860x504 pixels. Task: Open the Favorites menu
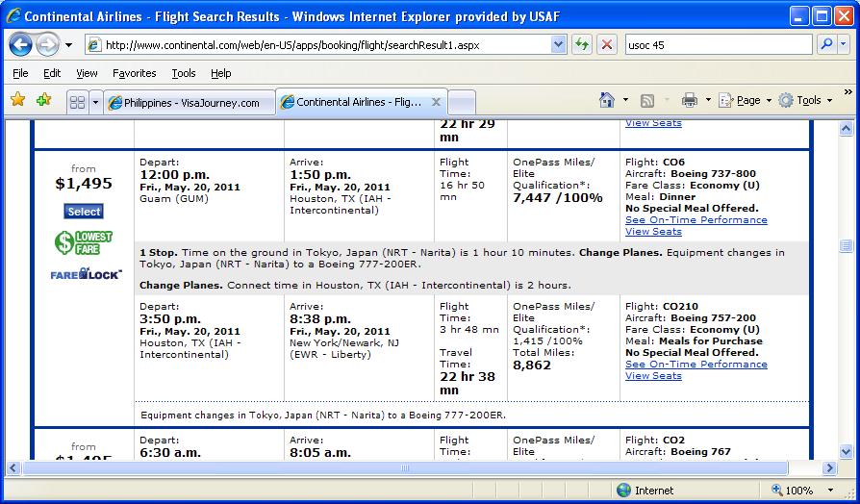coord(135,73)
